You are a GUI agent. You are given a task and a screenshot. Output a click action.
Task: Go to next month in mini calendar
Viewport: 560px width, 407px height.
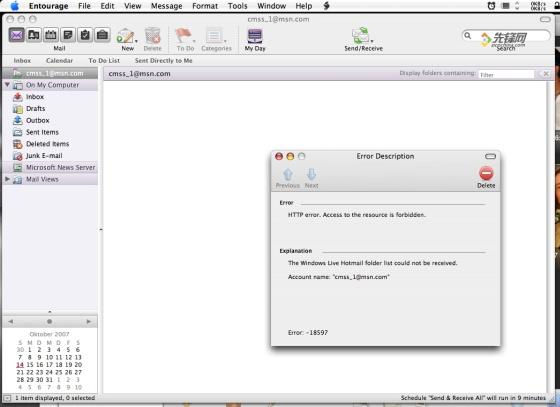click(x=89, y=322)
